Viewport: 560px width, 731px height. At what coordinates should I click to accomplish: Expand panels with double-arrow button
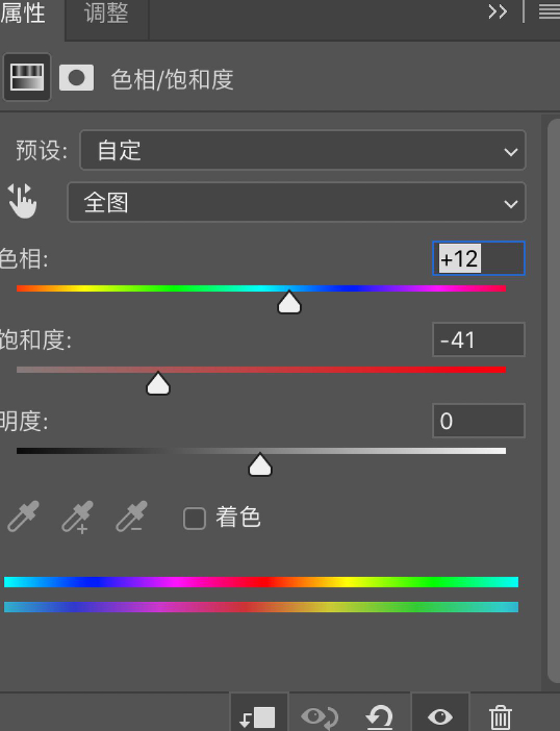tap(498, 12)
